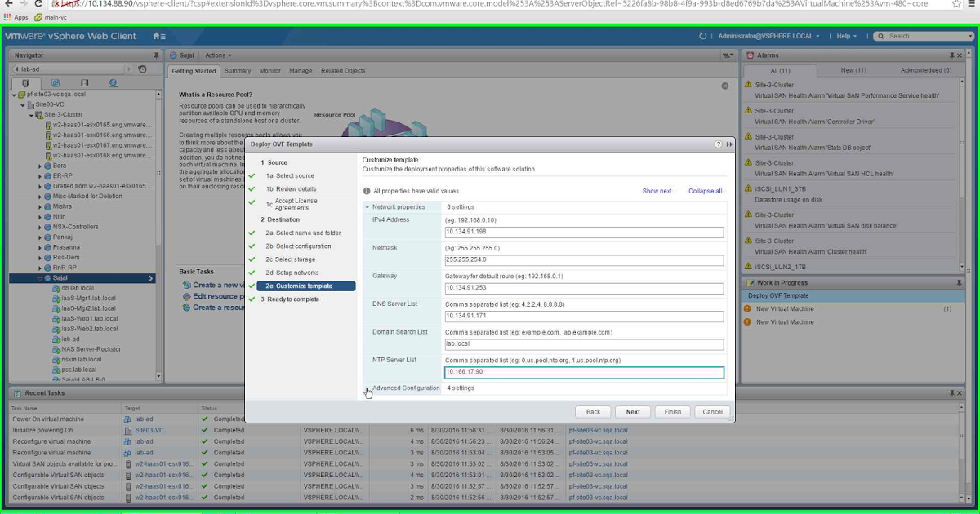
Task: Expand the Bora resource pool
Action: (x=40, y=166)
